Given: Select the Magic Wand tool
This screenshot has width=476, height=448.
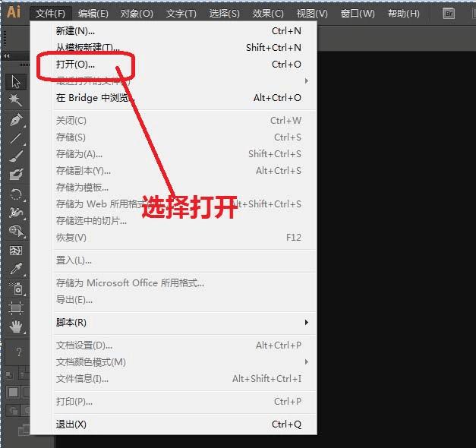Looking at the screenshot, I should tap(16, 100).
